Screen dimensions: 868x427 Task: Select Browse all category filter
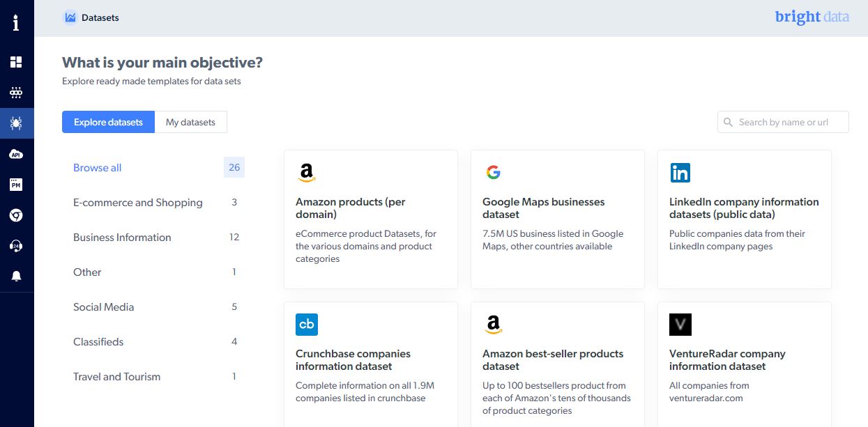pyautogui.click(x=98, y=168)
